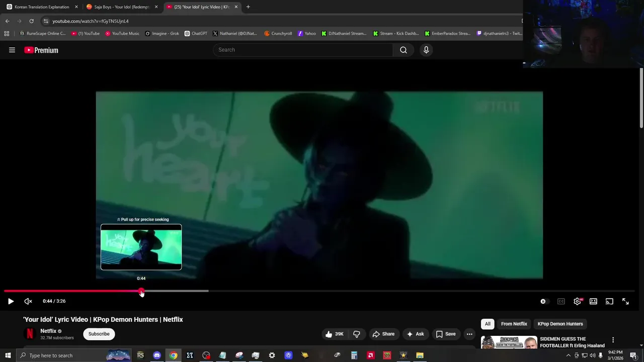The height and width of the screenshot is (362, 644).
Task: Open the YouTube Music bookmark
Action: click(122, 34)
